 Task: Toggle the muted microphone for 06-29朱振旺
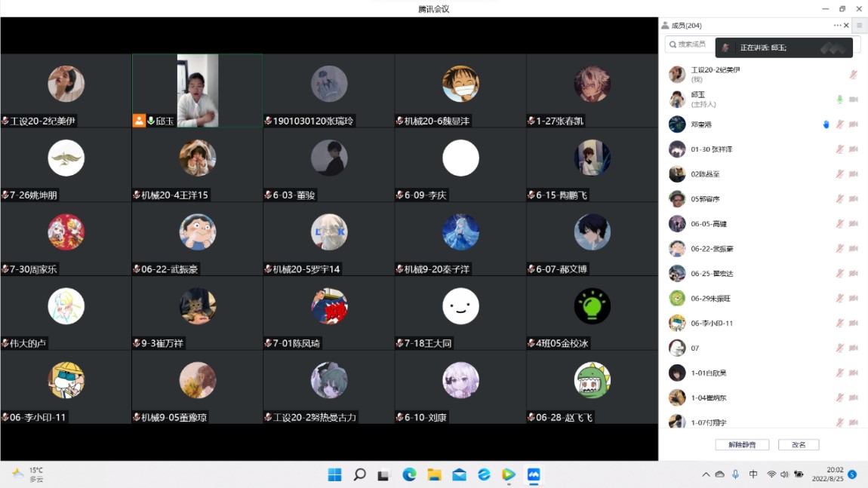tap(839, 299)
